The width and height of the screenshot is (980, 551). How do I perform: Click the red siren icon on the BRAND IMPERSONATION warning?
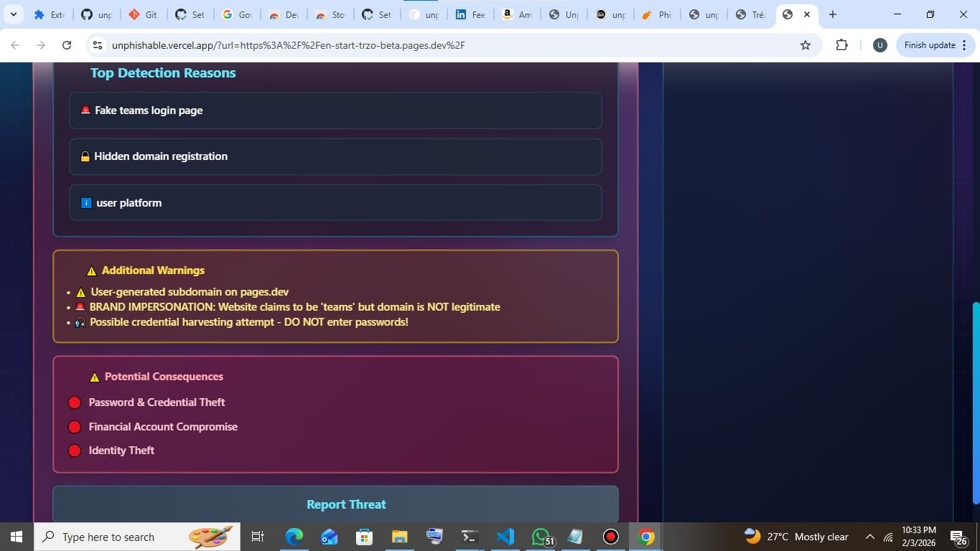click(79, 306)
